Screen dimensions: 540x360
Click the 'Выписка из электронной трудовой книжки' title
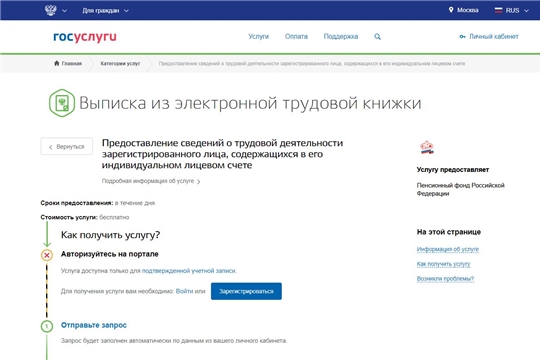click(x=250, y=103)
